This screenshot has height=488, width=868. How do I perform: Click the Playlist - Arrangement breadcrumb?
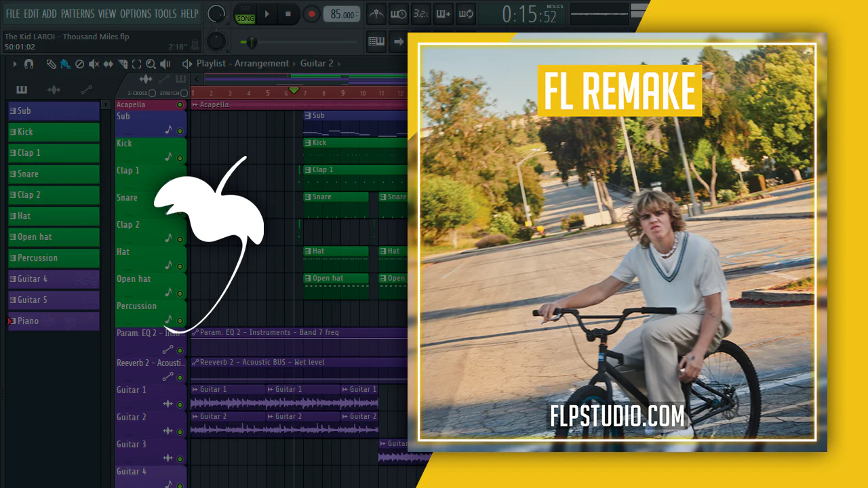click(x=243, y=64)
